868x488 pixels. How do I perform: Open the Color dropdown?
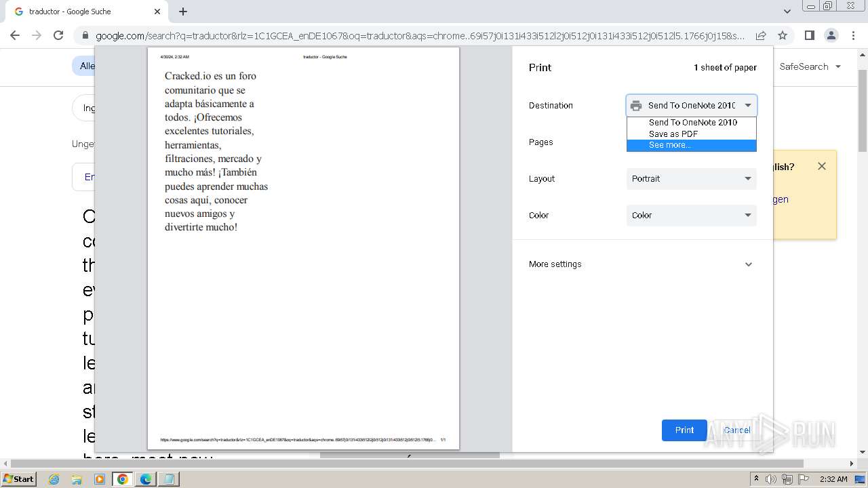click(692, 216)
